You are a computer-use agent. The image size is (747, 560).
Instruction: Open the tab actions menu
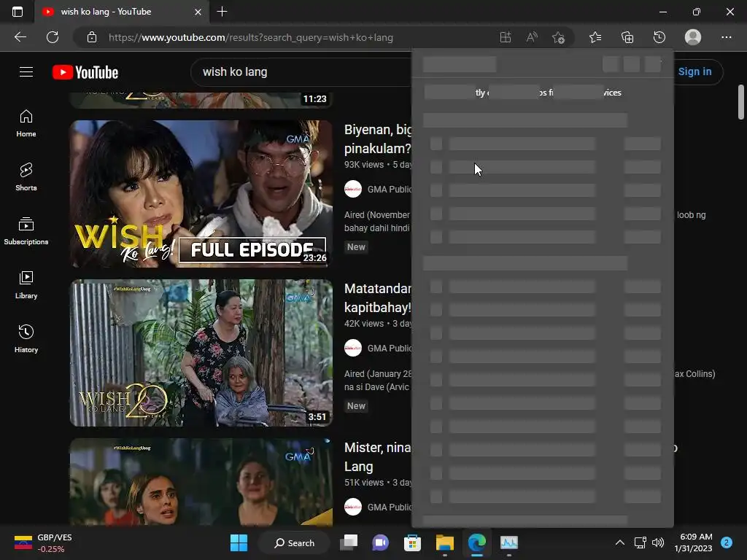pyautogui.click(x=18, y=12)
